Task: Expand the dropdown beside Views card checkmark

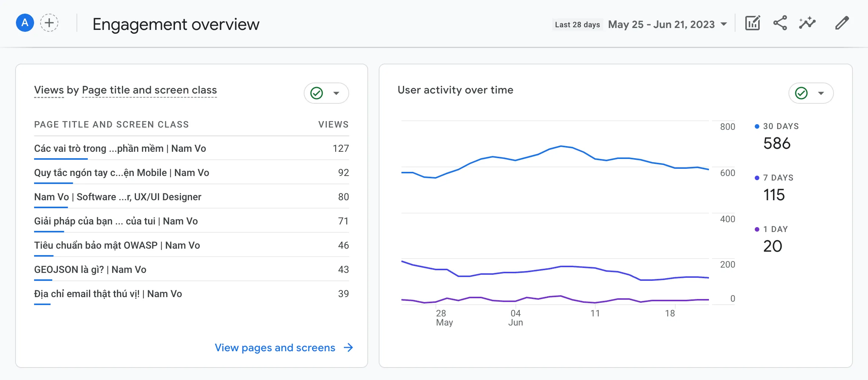Action: [336, 93]
